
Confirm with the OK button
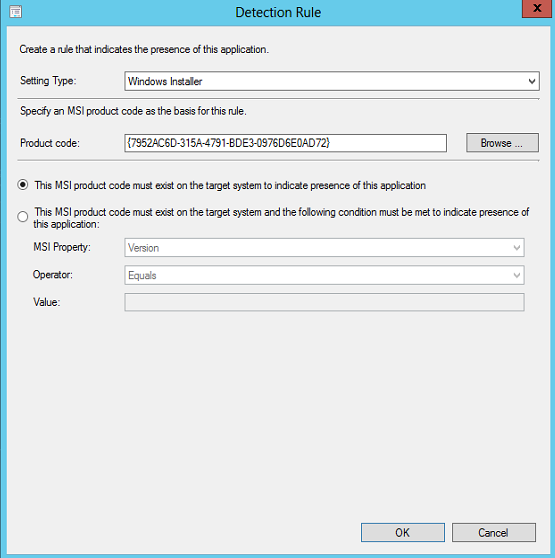pyautogui.click(x=403, y=532)
